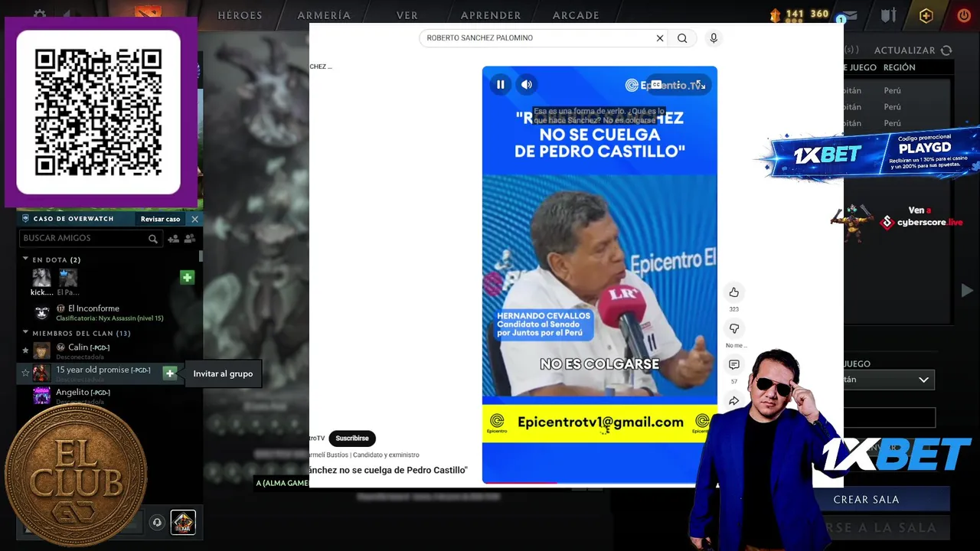The width and height of the screenshot is (980, 551).
Task: Sort lobby list by REGIÓN column
Action: click(899, 67)
